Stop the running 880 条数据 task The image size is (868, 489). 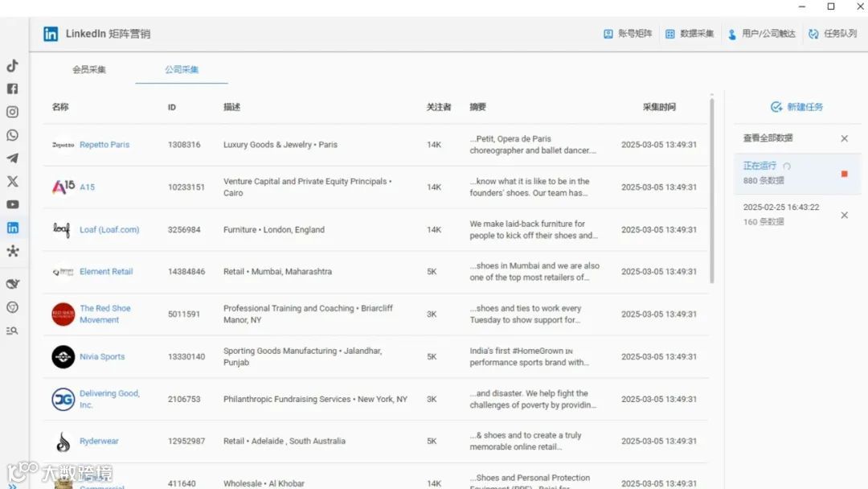(x=844, y=174)
